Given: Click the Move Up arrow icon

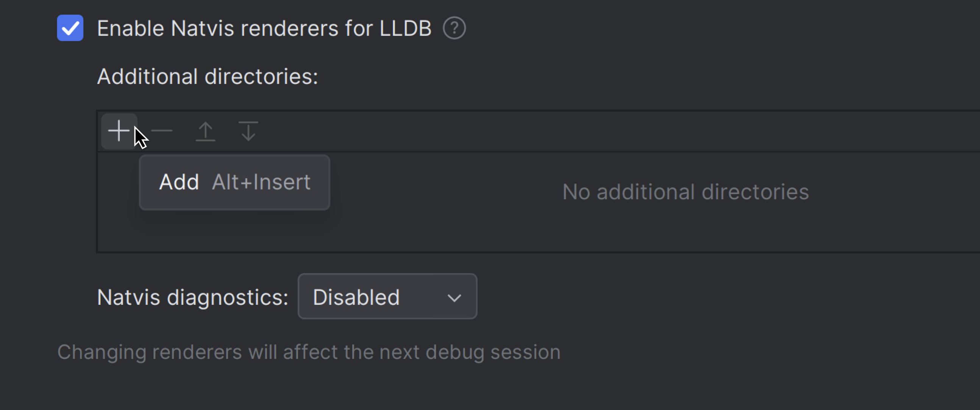Looking at the screenshot, I should (206, 131).
